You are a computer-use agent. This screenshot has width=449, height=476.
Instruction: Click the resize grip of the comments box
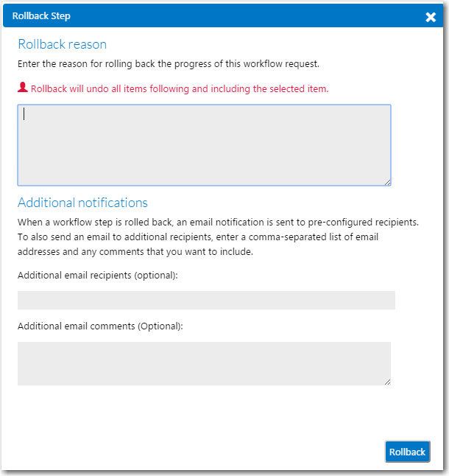(387, 382)
